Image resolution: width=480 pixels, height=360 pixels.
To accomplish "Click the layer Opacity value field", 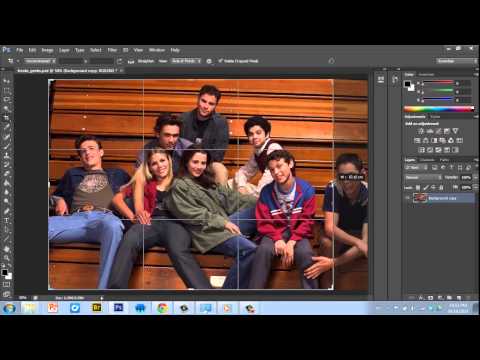I will pos(466,177).
